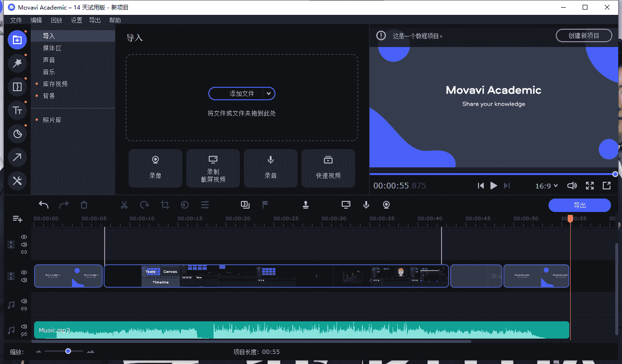Hide the upper video track

pyautogui.click(x=24, y=237)
